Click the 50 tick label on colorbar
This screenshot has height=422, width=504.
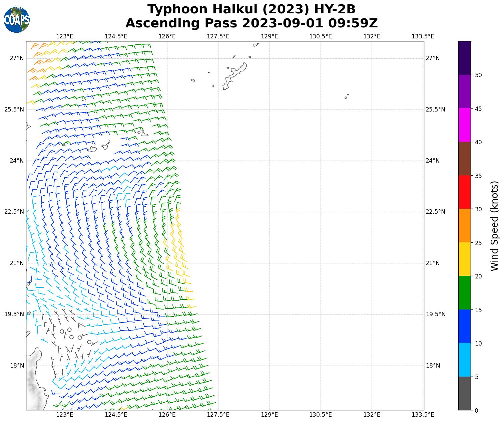478,75
